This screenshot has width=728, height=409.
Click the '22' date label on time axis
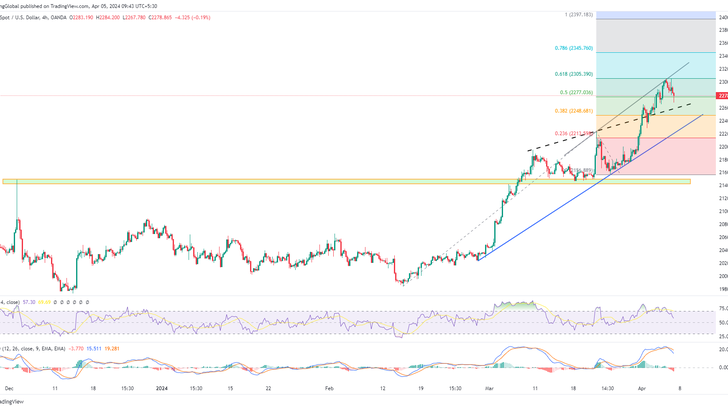(268, 388)
